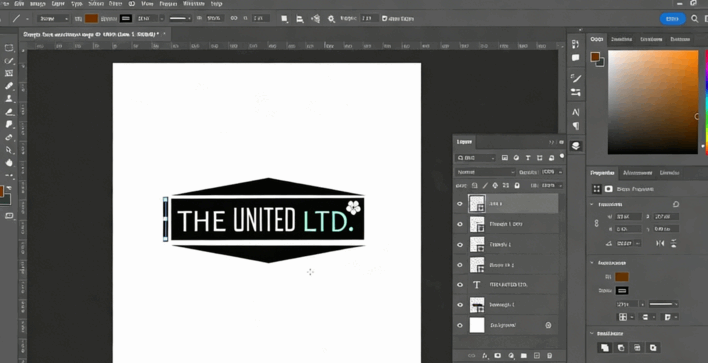Click the blue Share button

click(x=673, y=19)
